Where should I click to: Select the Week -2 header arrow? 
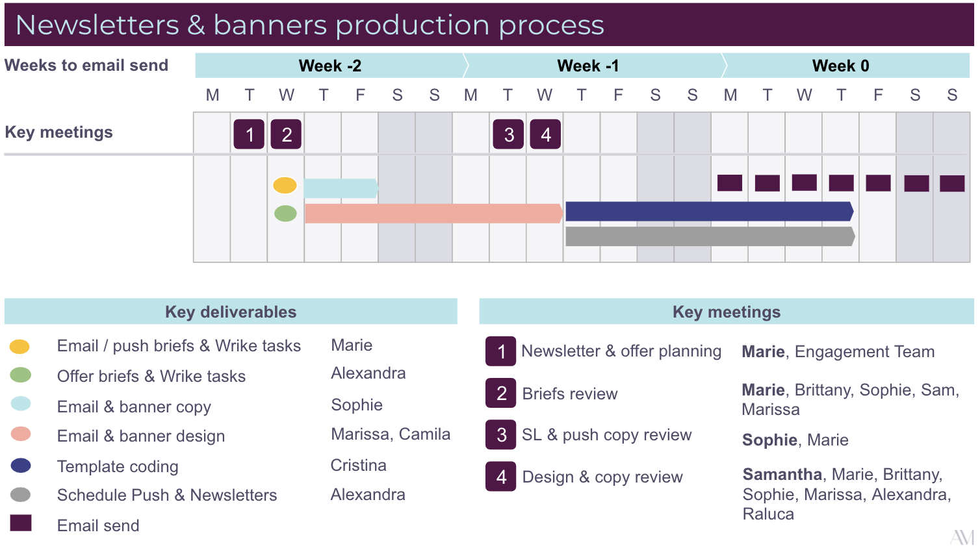(330, 66)
